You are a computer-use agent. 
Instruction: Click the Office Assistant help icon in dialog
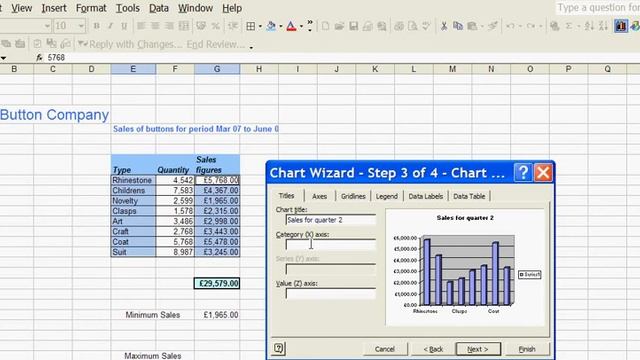278,348
